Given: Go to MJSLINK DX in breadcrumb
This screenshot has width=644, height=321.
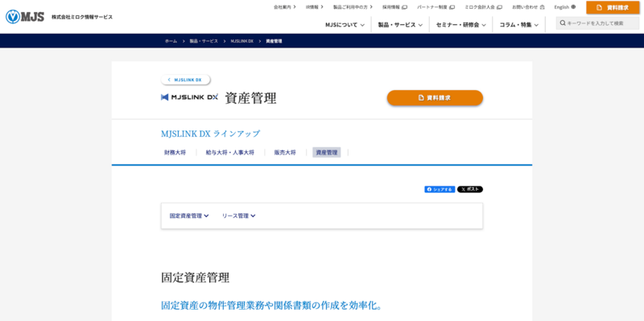Looking at the screenshot, I should 242,41.
